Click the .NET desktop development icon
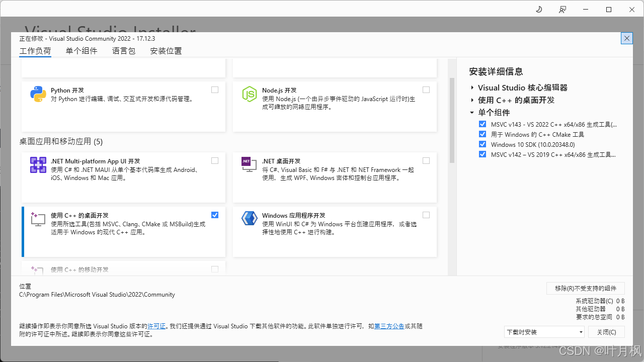Screen dimensions: 644x362 (249, 164)
